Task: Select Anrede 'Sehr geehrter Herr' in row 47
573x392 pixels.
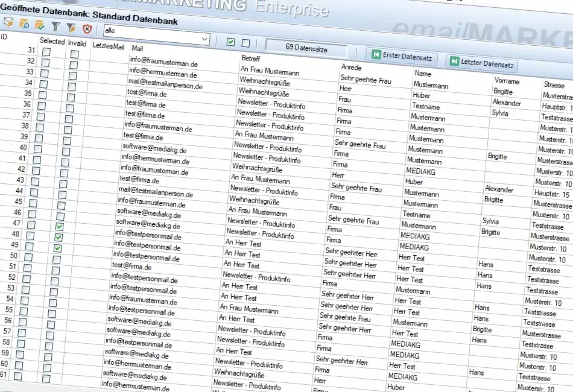Action: [x=351, y=252]
